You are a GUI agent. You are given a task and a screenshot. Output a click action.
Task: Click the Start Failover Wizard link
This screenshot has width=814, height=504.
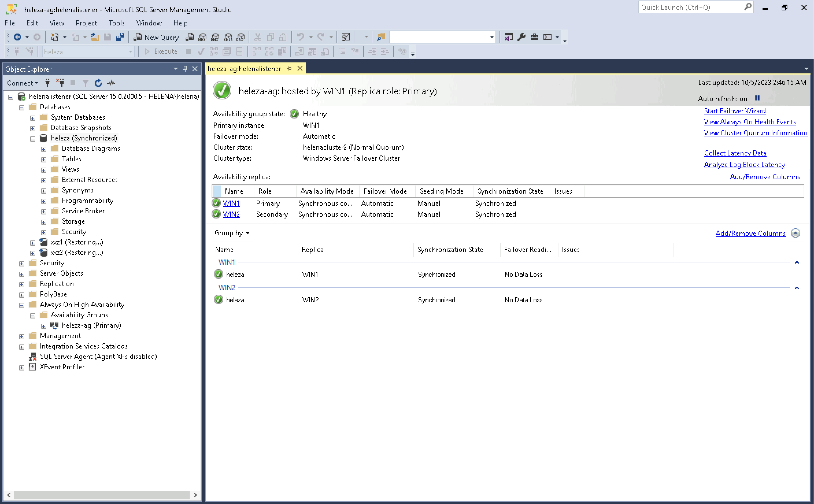click(x=735, y=111)
